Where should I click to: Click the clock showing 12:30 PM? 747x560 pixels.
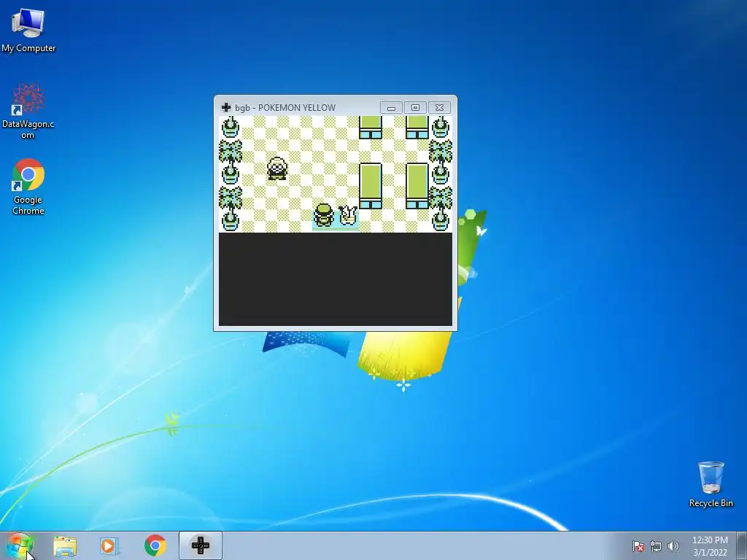coord(710,545)
